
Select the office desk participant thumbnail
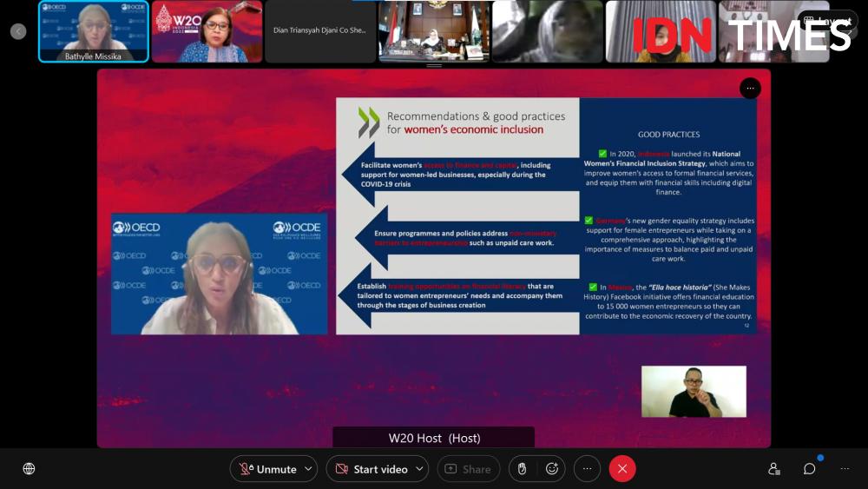(434, 31)
